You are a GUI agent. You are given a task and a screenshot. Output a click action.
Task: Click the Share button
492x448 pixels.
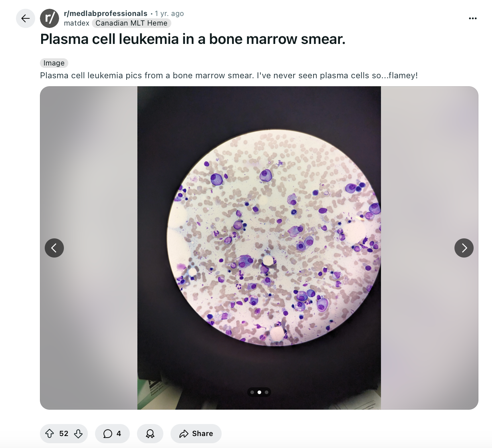coord(196,434)
